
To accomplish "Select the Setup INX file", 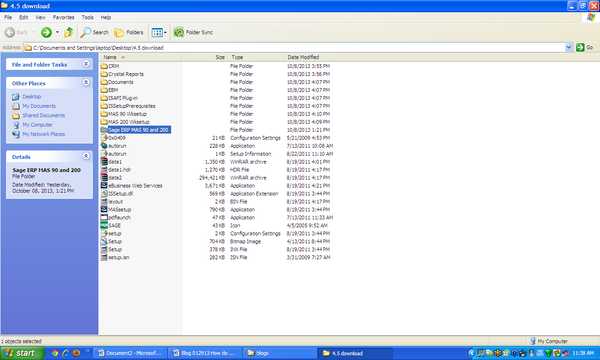I will click(x=111, y=249).
